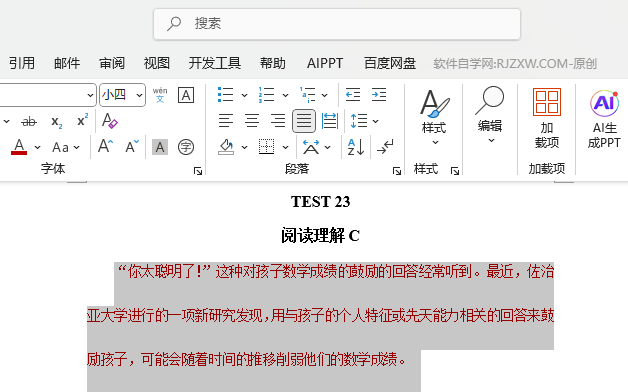The width and height of the screenshot is (628, 392).
Task: Open Styles pane launcher
Action: [x=455, y=171]
